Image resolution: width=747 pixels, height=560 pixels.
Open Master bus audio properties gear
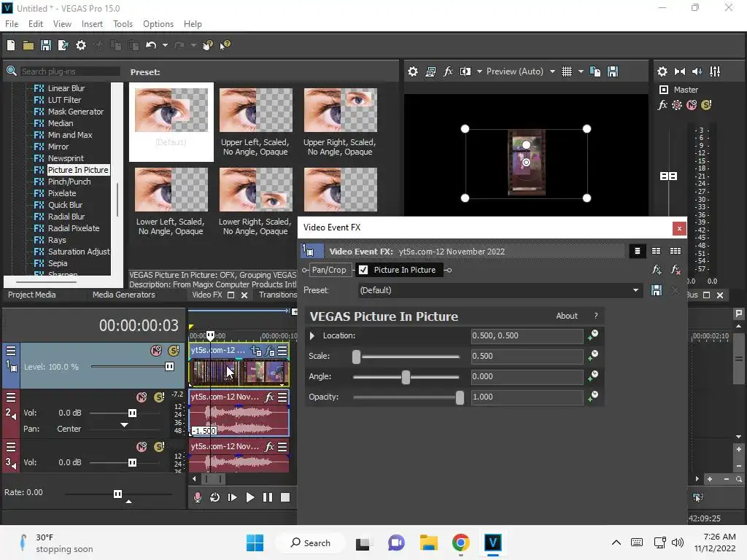(662, 71)
